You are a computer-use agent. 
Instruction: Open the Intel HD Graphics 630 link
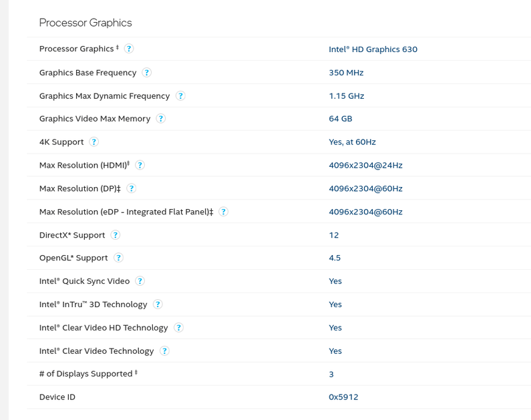373,49
